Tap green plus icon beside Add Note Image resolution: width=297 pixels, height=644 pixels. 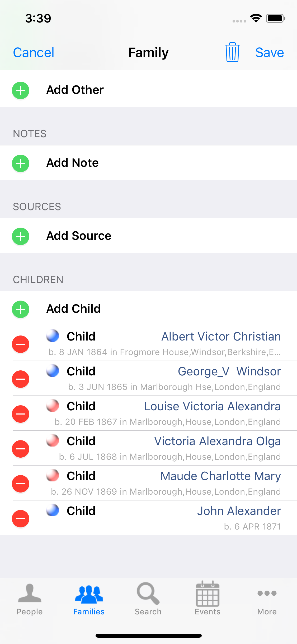[21, 163]
